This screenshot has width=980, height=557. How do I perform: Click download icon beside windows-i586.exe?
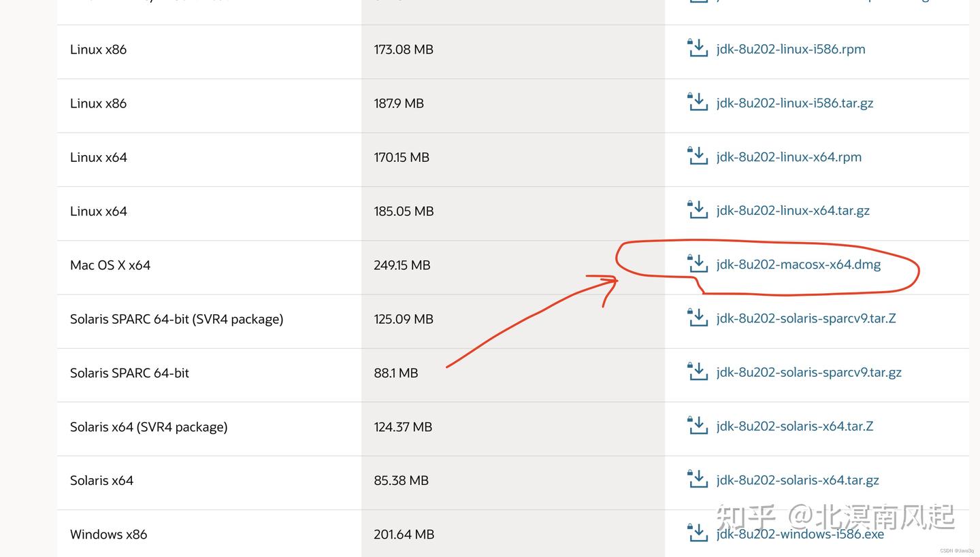pyautogui.click(x=698, y=533)
